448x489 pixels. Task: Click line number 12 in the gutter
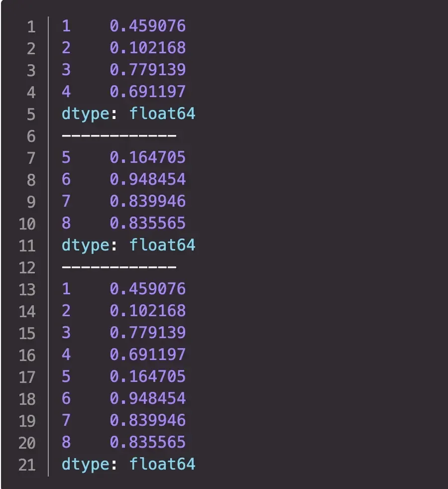pos(27,267)
